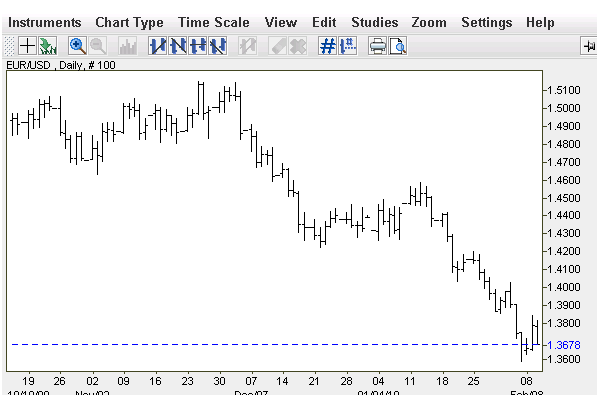597x395 pixels.
Task: Click the 1.5100 price axis label
Action: click(x=564, y=90)
